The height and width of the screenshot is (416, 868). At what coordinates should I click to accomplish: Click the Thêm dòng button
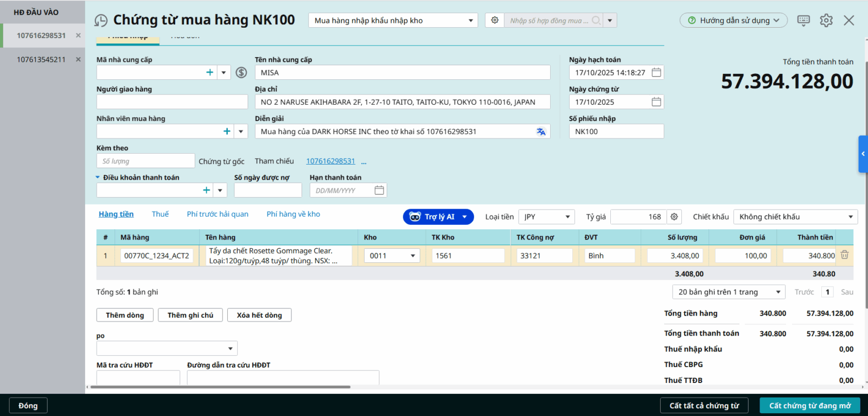(125, 315)
